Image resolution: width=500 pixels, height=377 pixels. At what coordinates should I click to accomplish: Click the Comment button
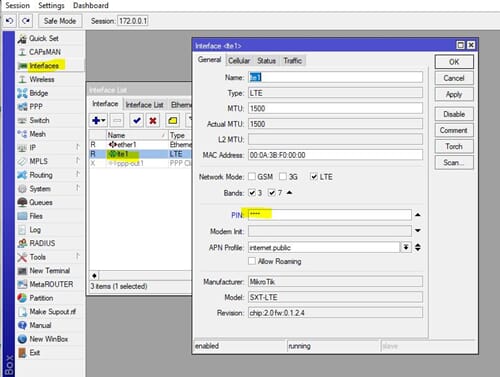[x=454, y=130]
